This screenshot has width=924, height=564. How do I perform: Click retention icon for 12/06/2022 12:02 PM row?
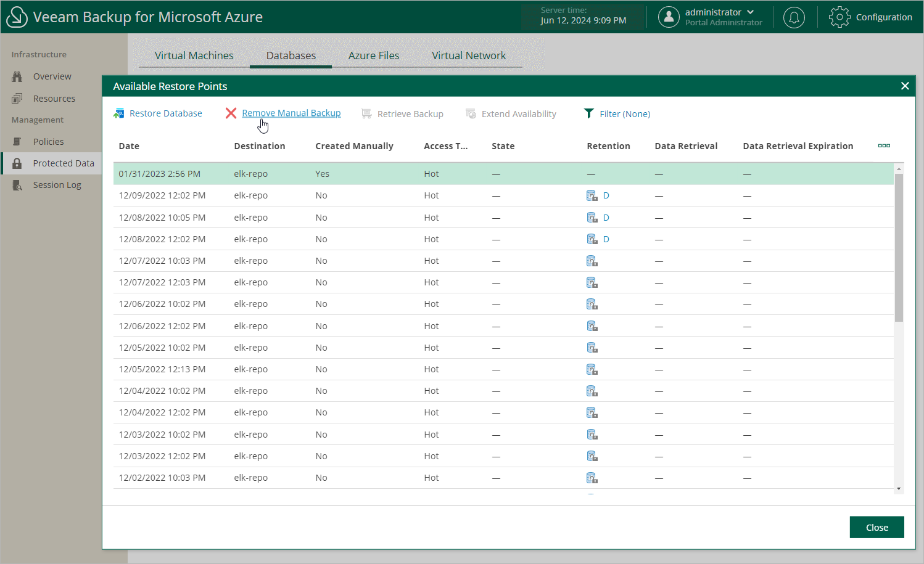tap(592, 326)
